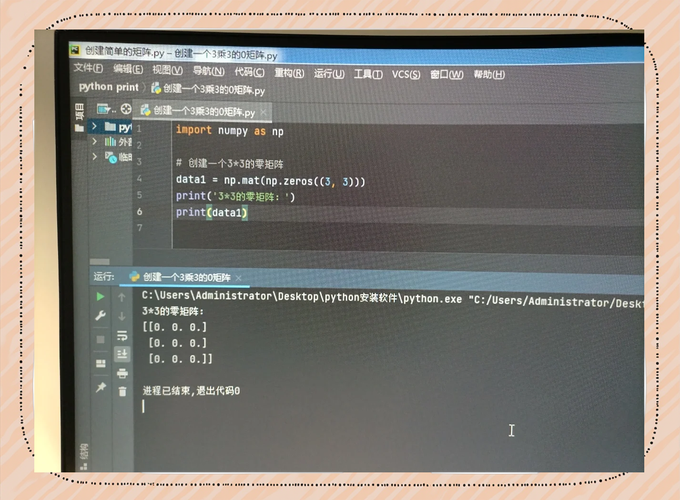Expand the py project folder node
The width and height of the screenshot is (680, 500).
point(94,126)
